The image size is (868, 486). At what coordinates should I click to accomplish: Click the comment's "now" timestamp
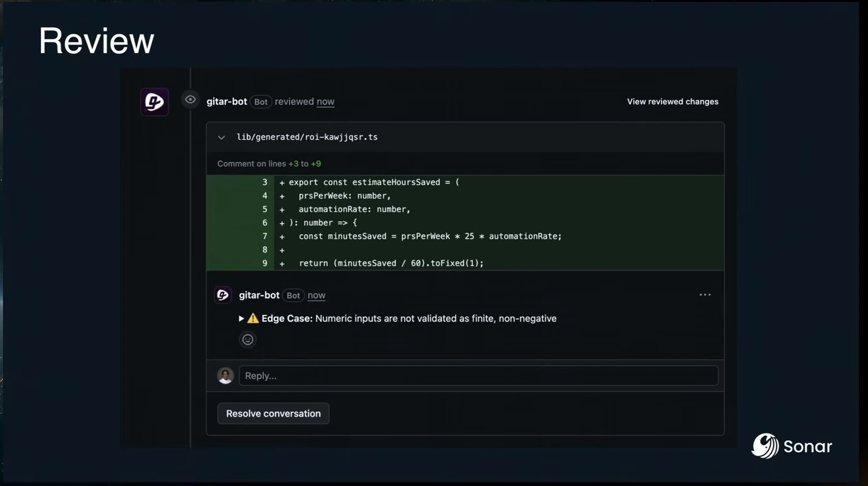tap(316, 295)
